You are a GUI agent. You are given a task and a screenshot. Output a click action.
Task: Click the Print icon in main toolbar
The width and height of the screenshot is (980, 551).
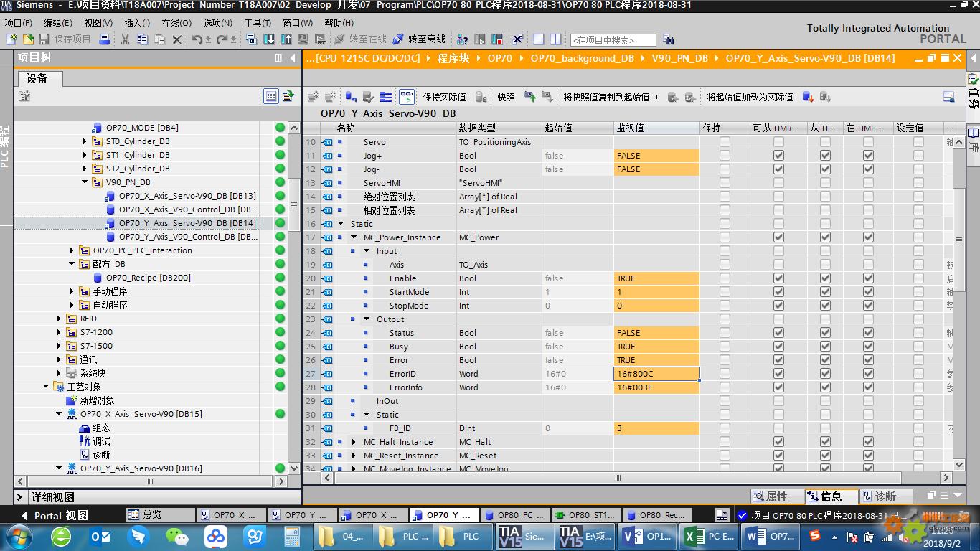click(105, 39)
